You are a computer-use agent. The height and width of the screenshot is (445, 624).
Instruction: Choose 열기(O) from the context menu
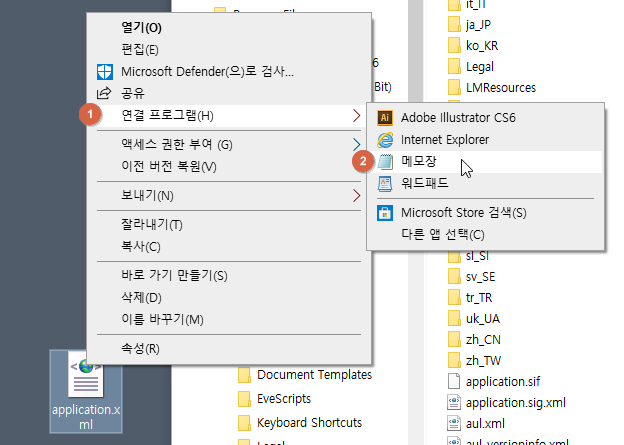(x=229, y=28)
